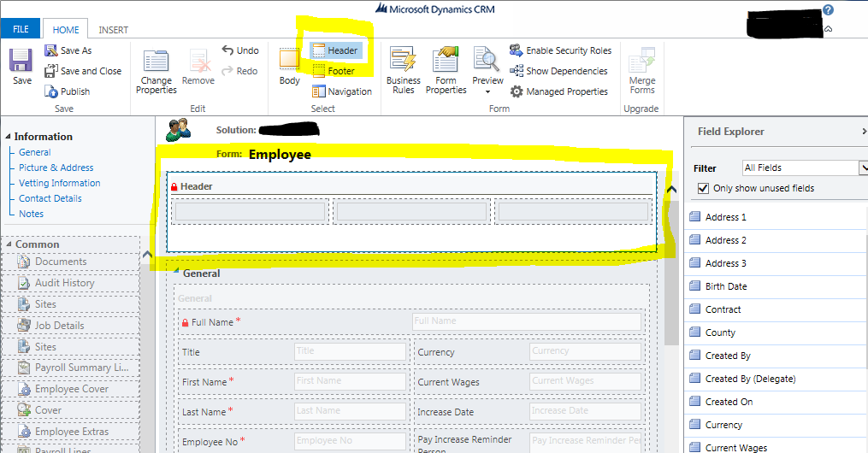Collapse the Information navigation section
Image resolution: width=868 pixels, height=453 pixels.
pyautogui.click(x=8, y=137)
